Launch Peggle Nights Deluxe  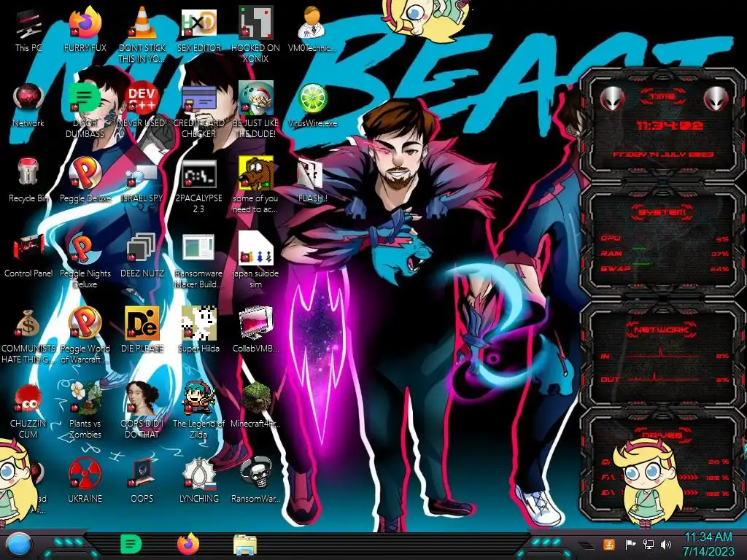coord(85,261)
